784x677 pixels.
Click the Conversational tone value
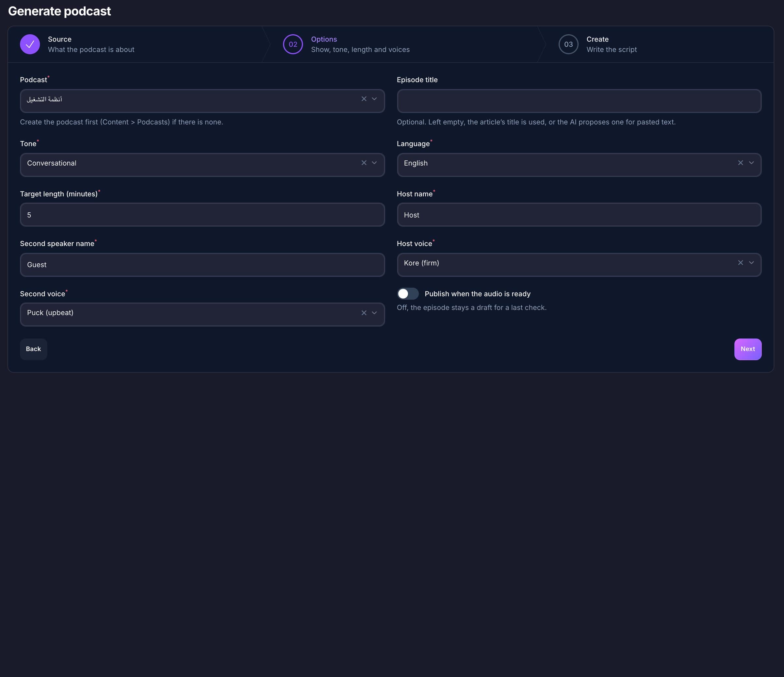(52, 163)
